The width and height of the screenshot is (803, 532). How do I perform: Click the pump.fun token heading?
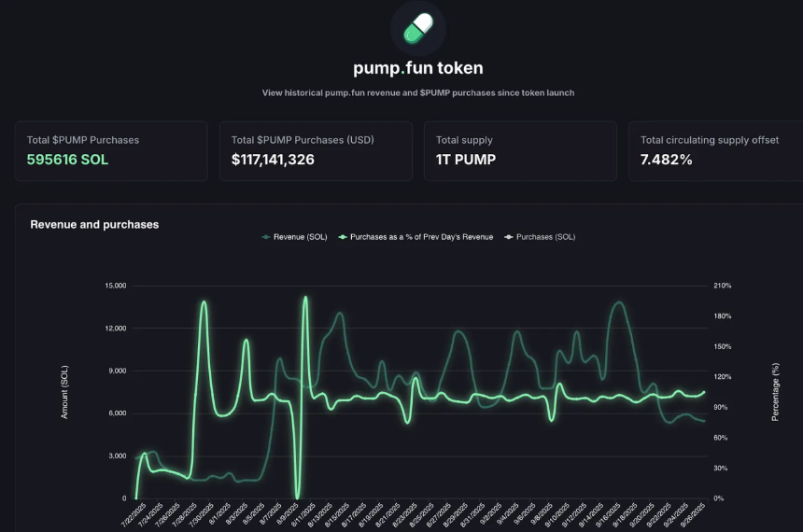click(x=417, y=68)
